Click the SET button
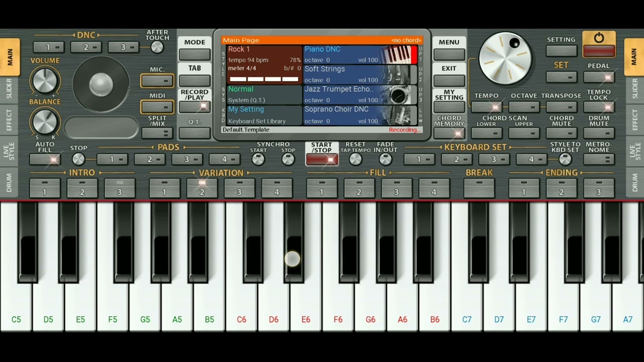 click(x=561, y=77)
